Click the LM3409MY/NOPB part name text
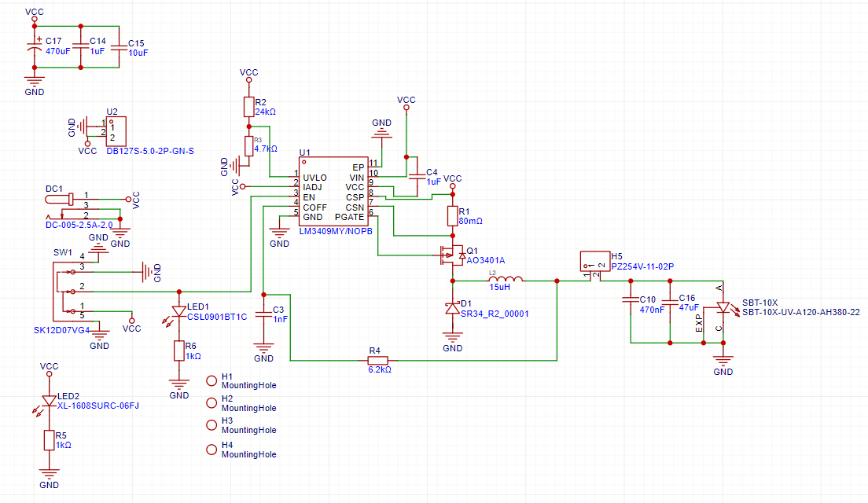868x503 pixels. tap(336, 231)
